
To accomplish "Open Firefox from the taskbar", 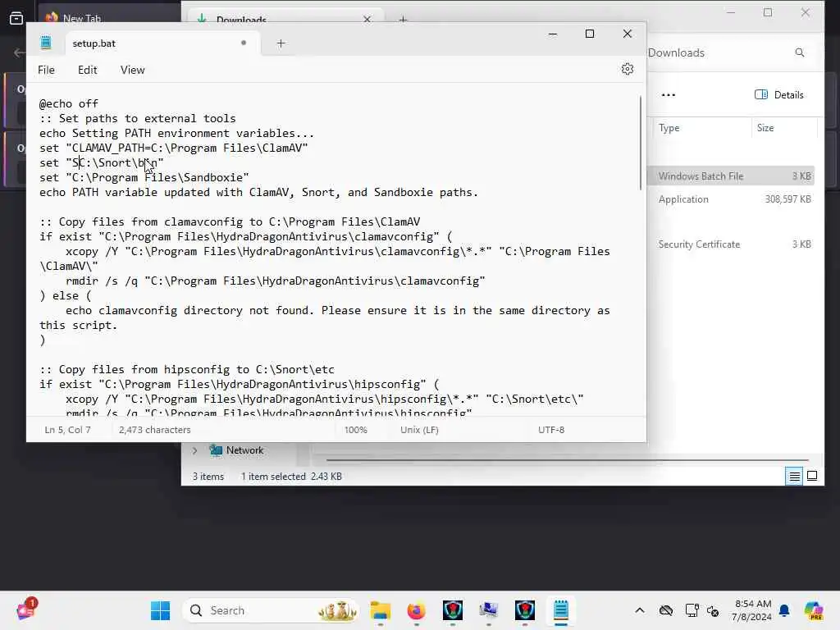I will tap(416, 610).
